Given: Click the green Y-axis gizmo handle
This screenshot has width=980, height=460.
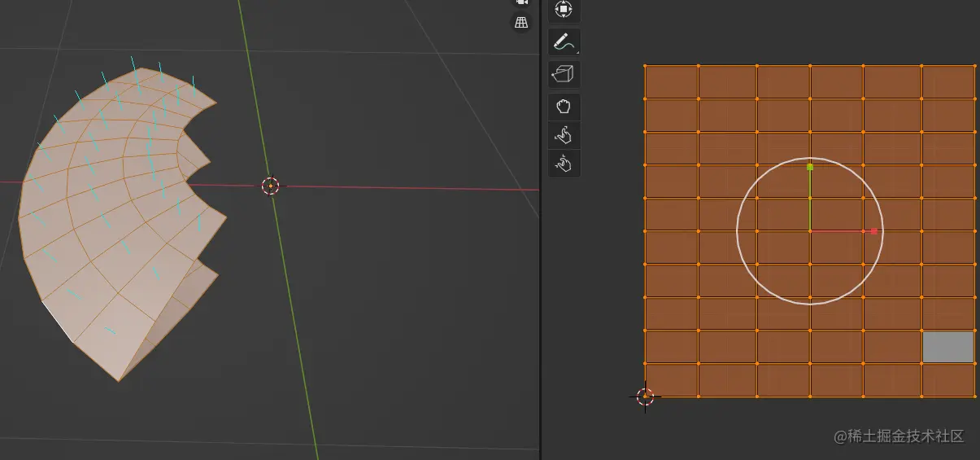Looking at the screenshot, I should coord(810,167).
